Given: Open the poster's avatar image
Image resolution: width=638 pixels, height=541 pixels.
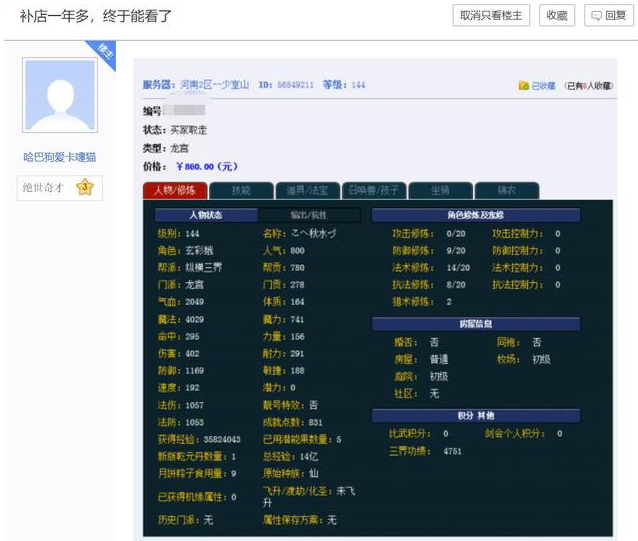Looking at the screenshot, I should tap(60, 95).
